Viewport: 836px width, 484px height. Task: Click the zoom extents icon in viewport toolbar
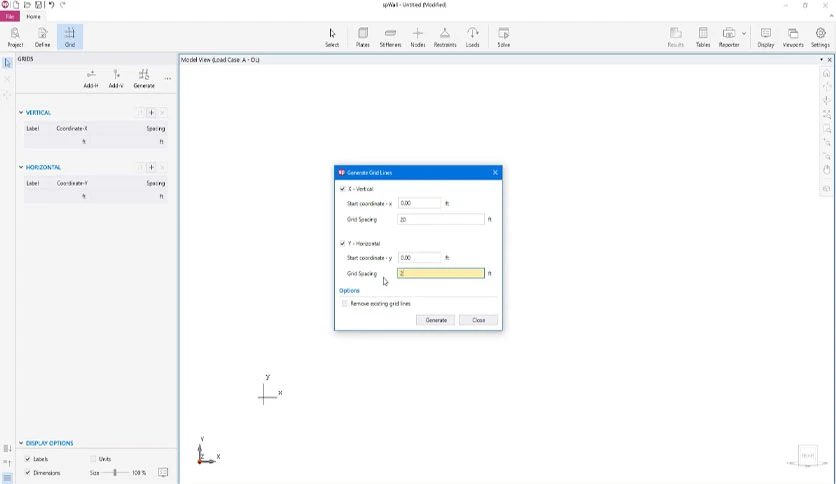coord(826,114)
